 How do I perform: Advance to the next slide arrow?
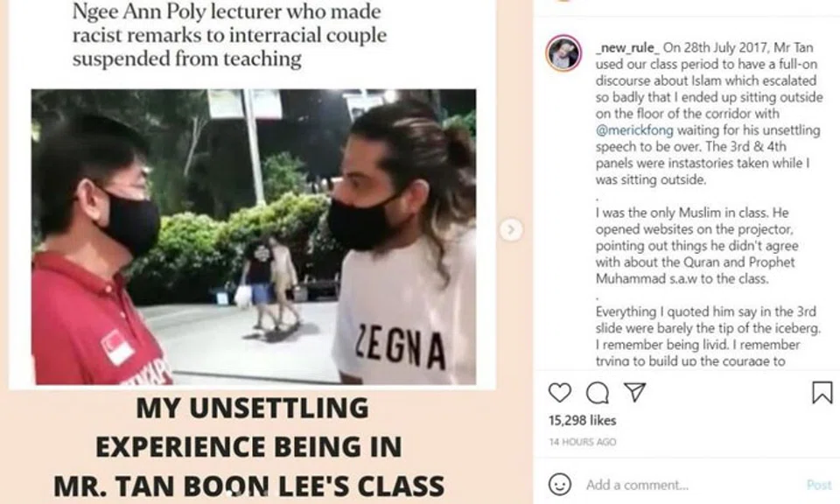tap(510, 230)
